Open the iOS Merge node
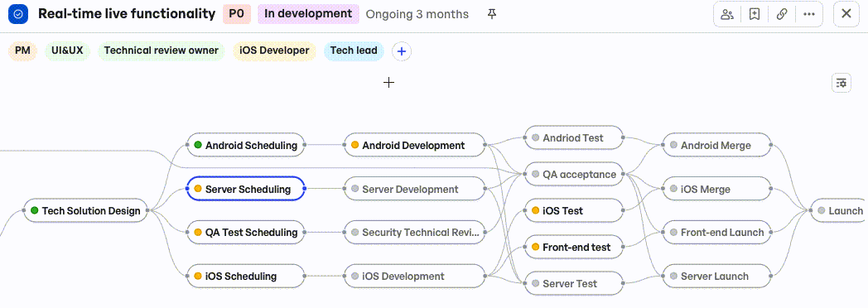The image size is (868, 308). pyautogui.click(x=717, y=189)
